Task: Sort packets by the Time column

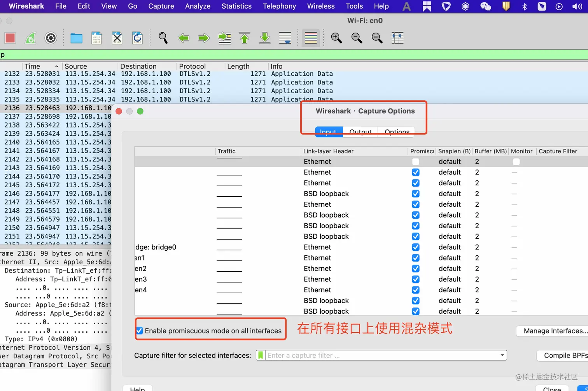Action: (42, 66)
